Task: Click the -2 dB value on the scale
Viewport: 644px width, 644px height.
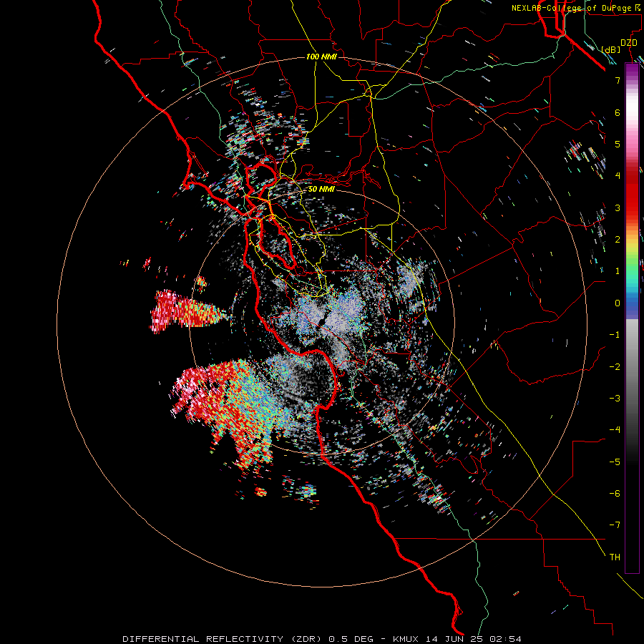Action: pyautogui.click(x=615, y=367)
